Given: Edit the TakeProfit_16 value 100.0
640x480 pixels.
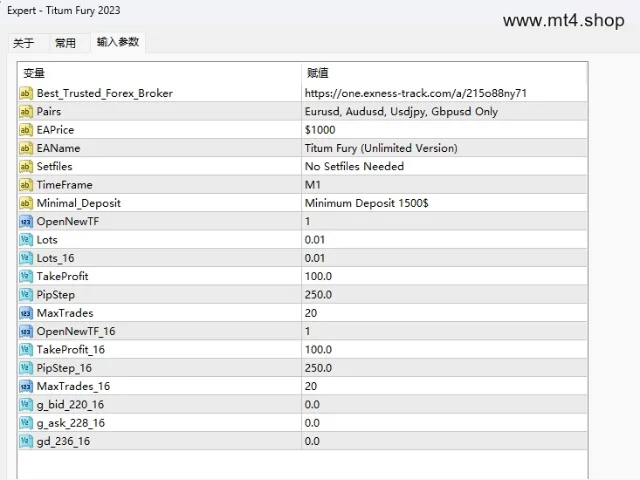Looking at the screenshot, I should [x=444, y=349].
